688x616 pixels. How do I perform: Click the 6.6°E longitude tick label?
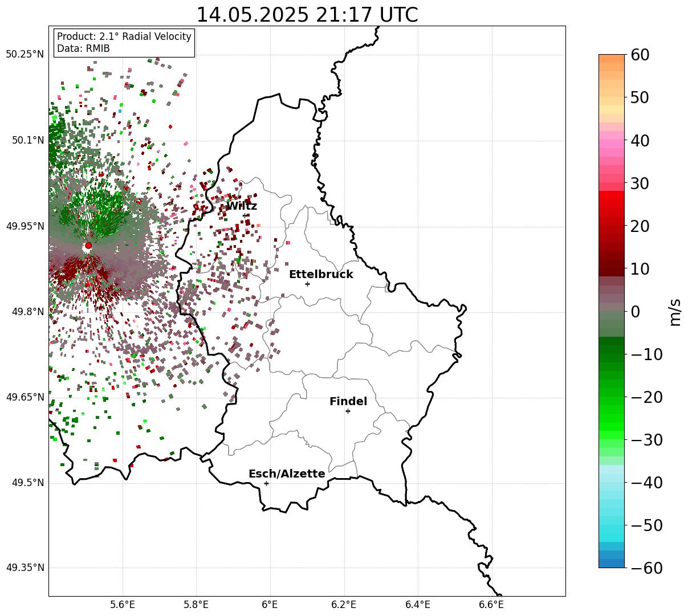click(x=491, y=604)
